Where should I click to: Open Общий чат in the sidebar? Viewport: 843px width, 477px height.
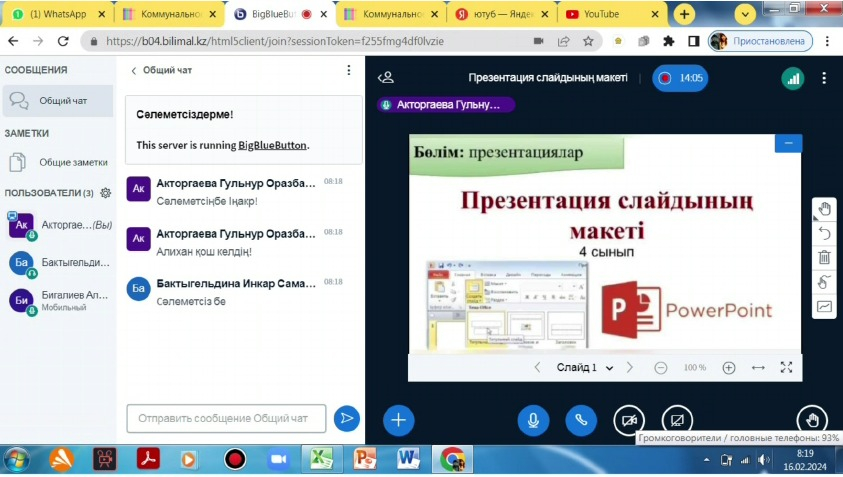[62, 101]
